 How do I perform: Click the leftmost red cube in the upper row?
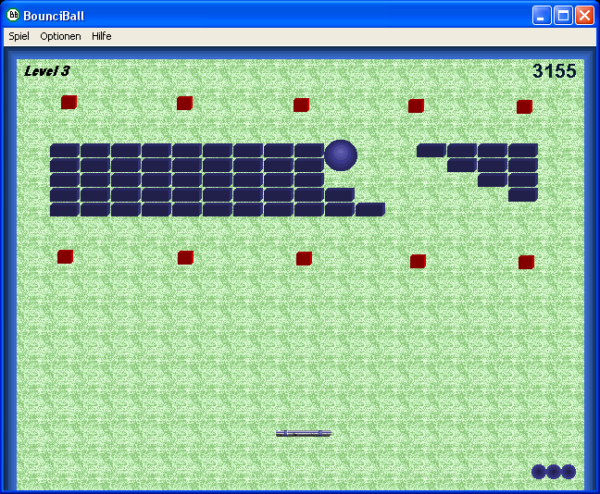[69, 102]
